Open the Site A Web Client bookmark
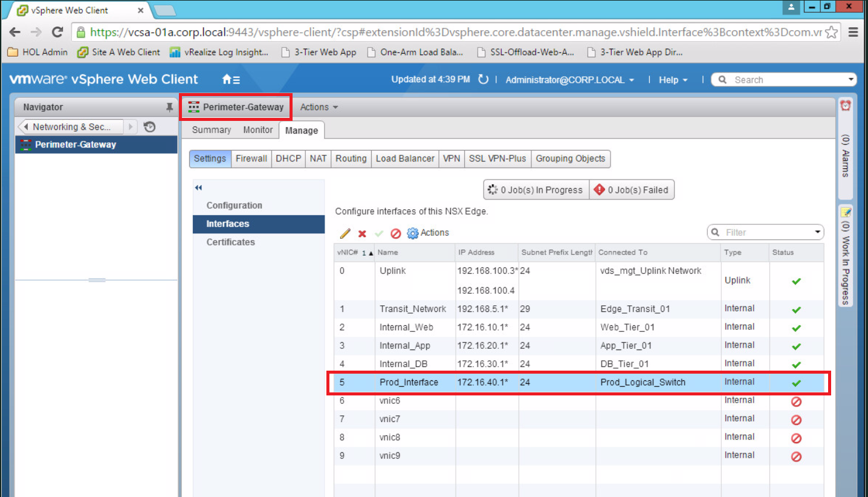The height and width of the screenshot is (497, 868). point(118,52)
